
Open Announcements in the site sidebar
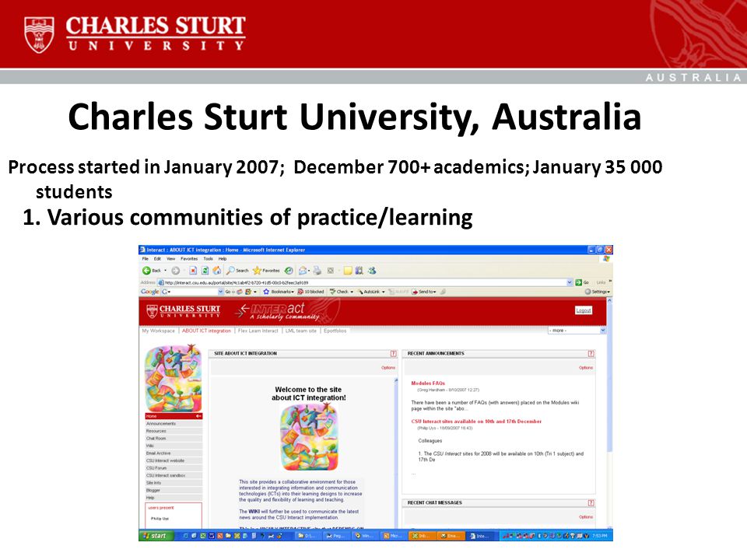[x=174, y=423]
